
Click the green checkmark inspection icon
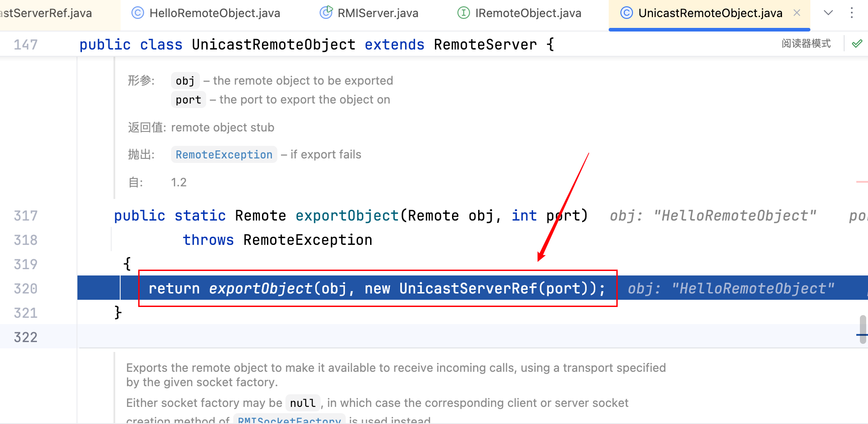click(x=857, y=44)
